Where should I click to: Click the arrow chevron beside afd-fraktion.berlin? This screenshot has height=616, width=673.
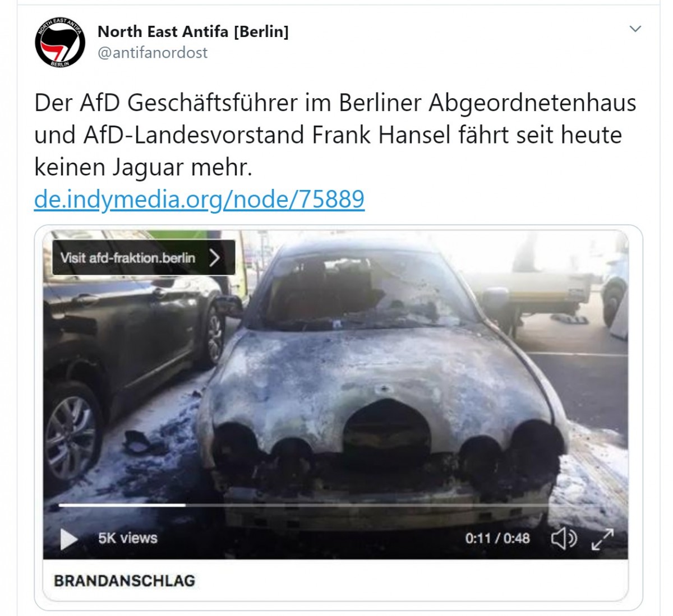click(x=215, y=258)
